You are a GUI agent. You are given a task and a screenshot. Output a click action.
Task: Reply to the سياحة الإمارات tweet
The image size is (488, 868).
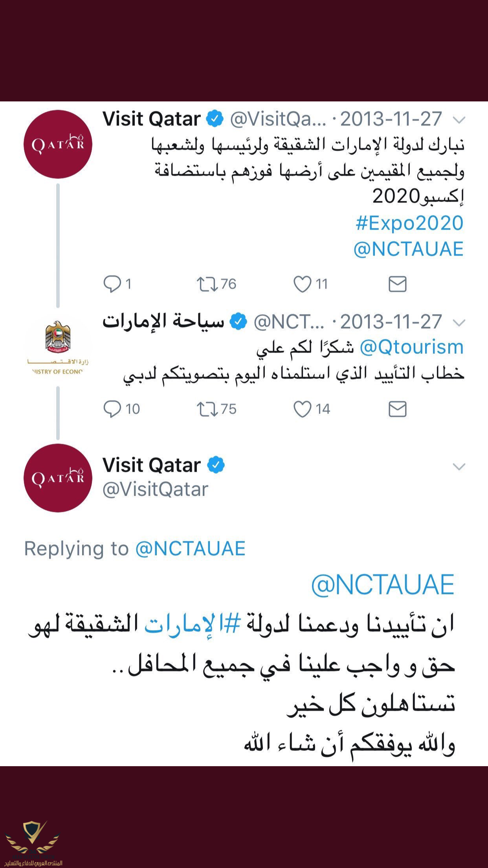click(x=112, y=409)
